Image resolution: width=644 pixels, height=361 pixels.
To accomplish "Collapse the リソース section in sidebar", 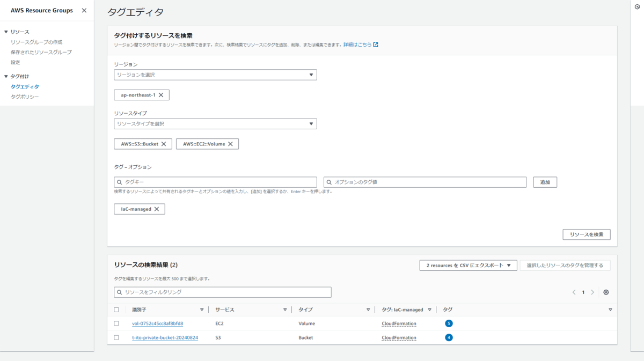I will point(6,32).
